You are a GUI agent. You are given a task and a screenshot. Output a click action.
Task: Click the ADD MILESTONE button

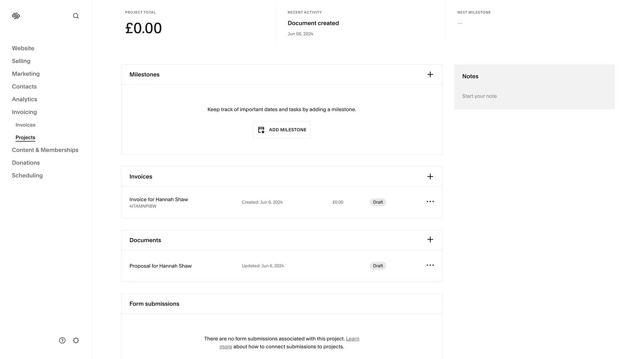click(282, 130)
